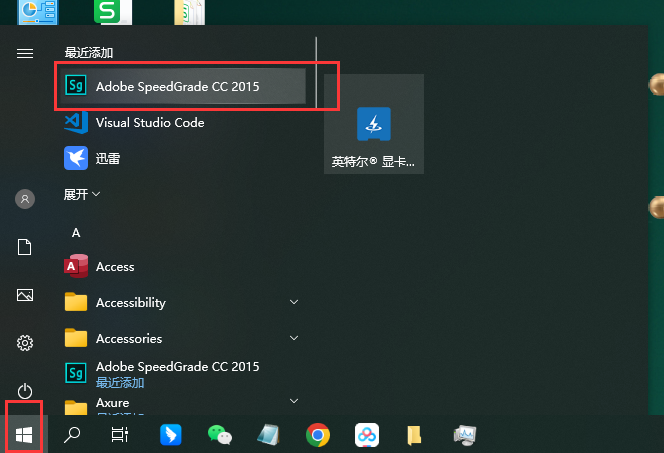Open Pictures from Start sidebar

click(25, 295)
